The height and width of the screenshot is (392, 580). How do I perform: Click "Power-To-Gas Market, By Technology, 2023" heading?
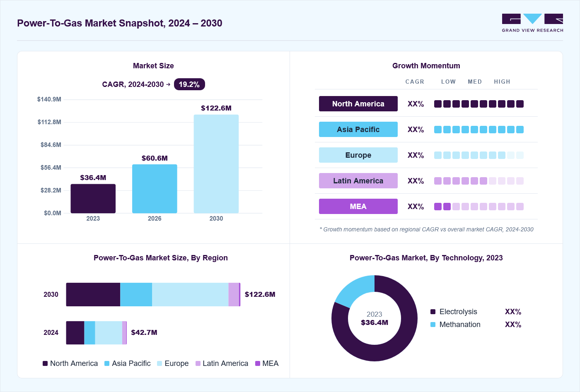tap(426, 258)
